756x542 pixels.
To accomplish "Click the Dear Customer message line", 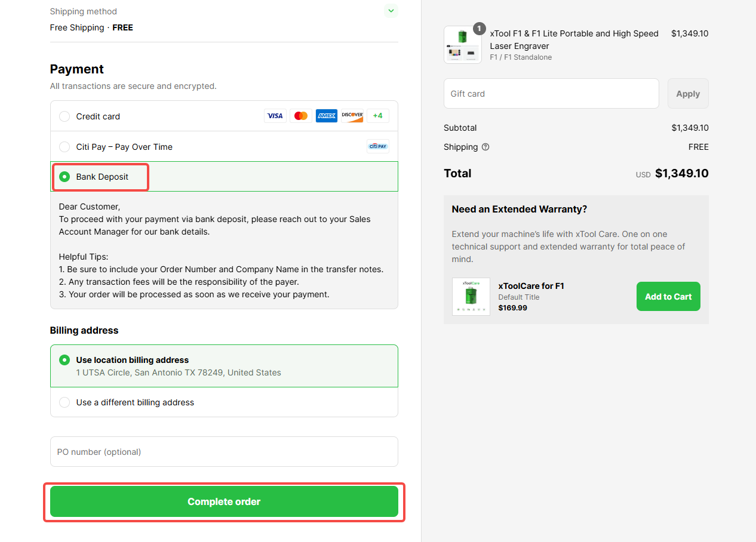I will click(90, 207).
